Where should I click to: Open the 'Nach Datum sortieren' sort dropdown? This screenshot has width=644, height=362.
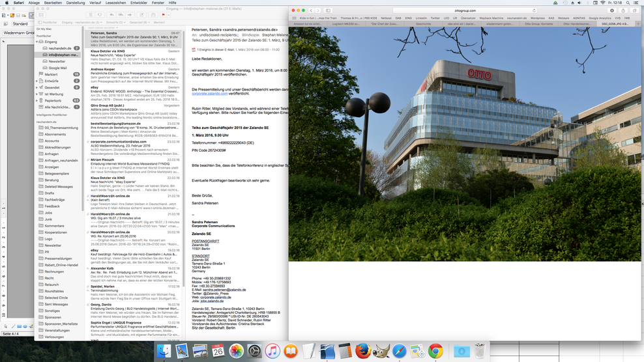[103, 27]
